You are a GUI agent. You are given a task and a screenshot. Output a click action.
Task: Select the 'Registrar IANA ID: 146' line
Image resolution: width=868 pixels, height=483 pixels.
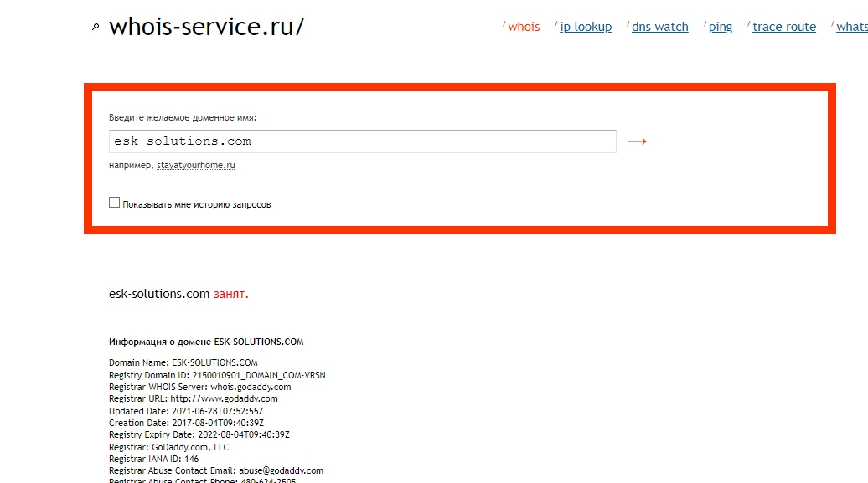[x=154, y=460]
